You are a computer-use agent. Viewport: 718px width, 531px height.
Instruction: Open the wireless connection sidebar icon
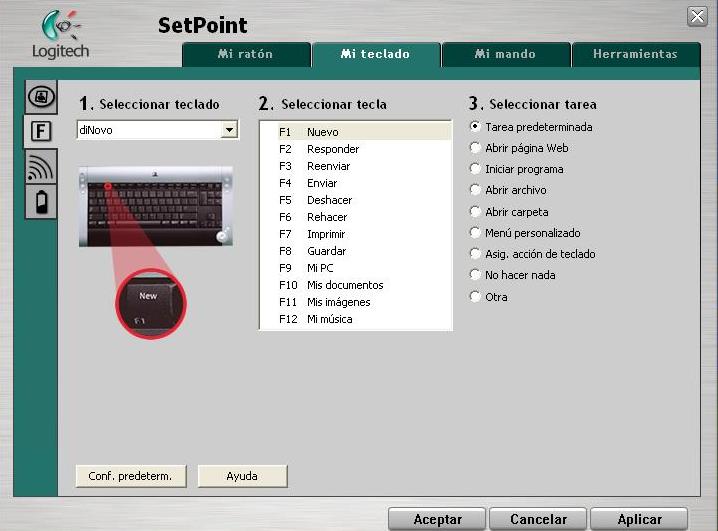[x=40, y=168]
